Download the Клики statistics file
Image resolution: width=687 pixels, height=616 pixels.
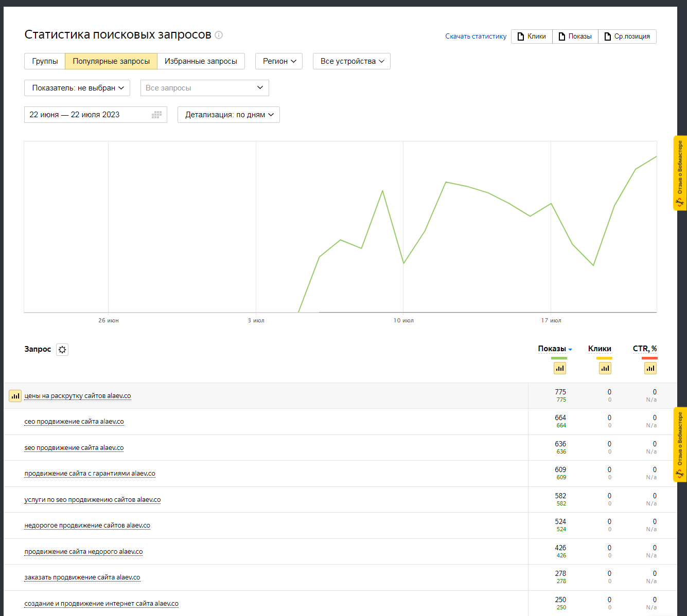[x=532, y=37]
